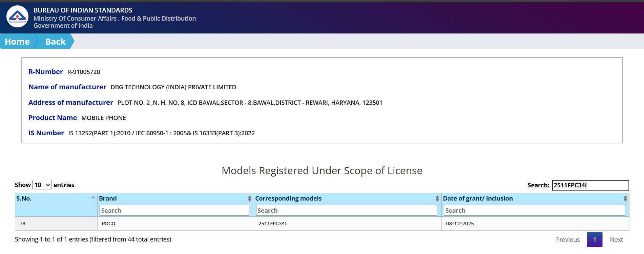Click the R-91005720 registration number text
This screenshot has height=254, width=644.
tap(84, 72)
